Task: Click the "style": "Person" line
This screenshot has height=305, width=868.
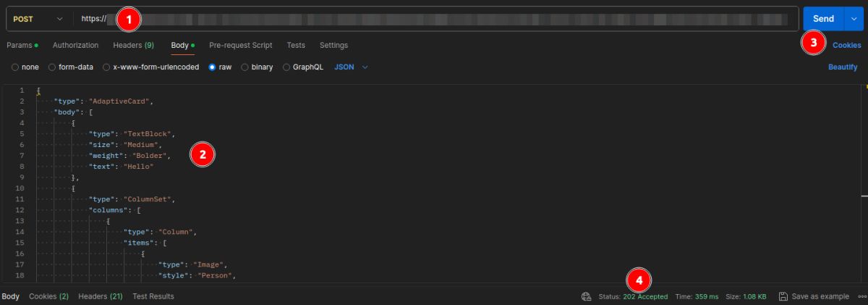Action: pos(197,275)
